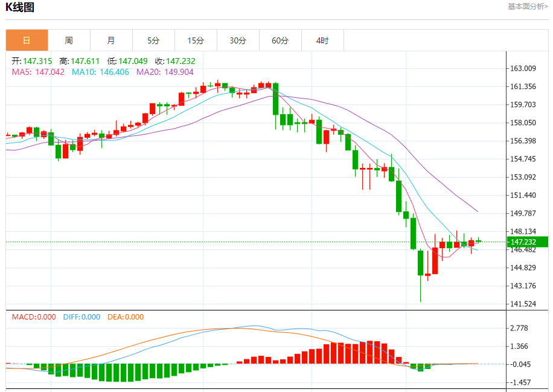Click the 163.009 price axis label
The width and height of the screenshot is (553, 392).
[523, 68]
